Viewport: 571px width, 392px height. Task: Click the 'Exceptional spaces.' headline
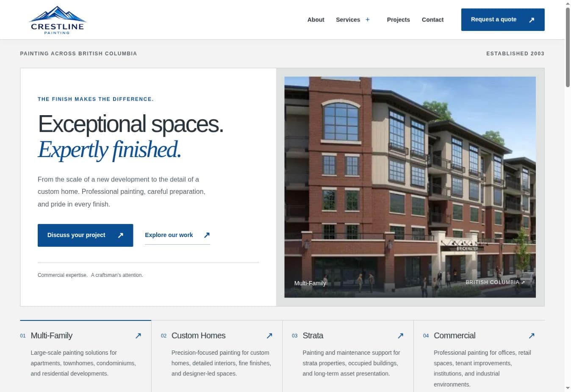point(130,124)
